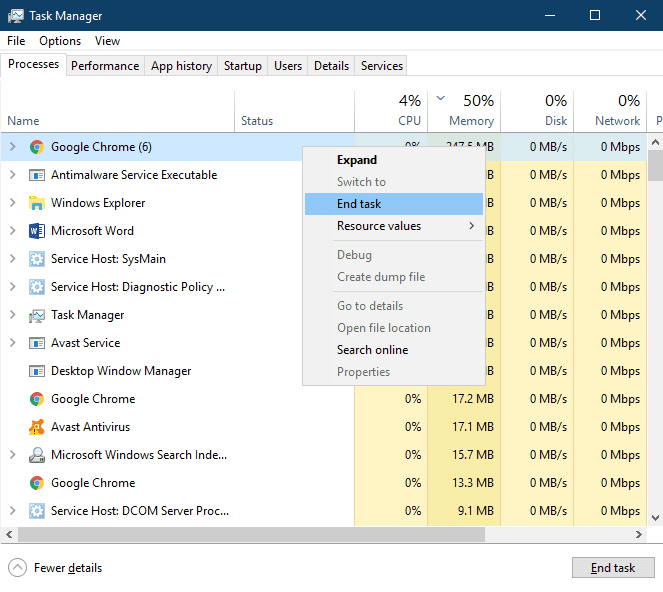Viewport: 663px width, 592px height.
Task: Click the horizontal scrollbar right arrow
Action: (x=639, y=534)
